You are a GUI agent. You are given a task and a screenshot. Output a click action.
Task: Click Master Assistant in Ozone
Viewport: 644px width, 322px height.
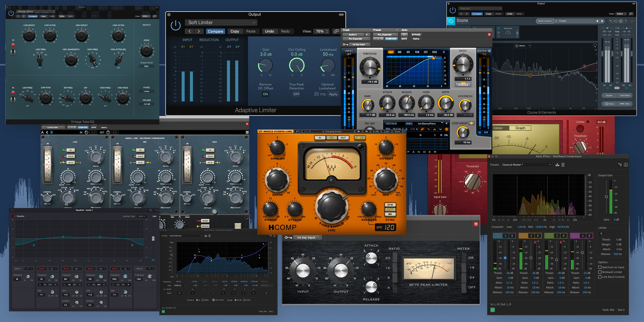tap(545, 21)
